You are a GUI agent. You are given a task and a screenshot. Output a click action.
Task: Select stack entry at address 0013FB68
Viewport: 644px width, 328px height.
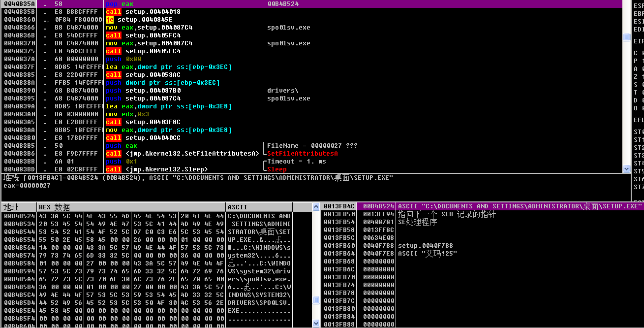point(483,262)
